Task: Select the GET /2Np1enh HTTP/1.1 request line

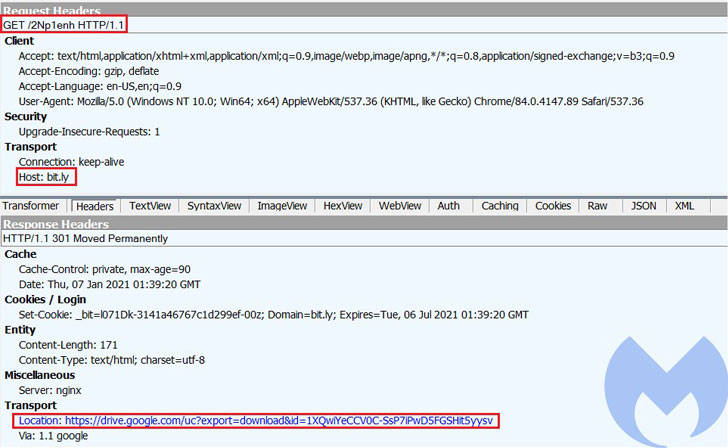Action: tap(64, 25)
